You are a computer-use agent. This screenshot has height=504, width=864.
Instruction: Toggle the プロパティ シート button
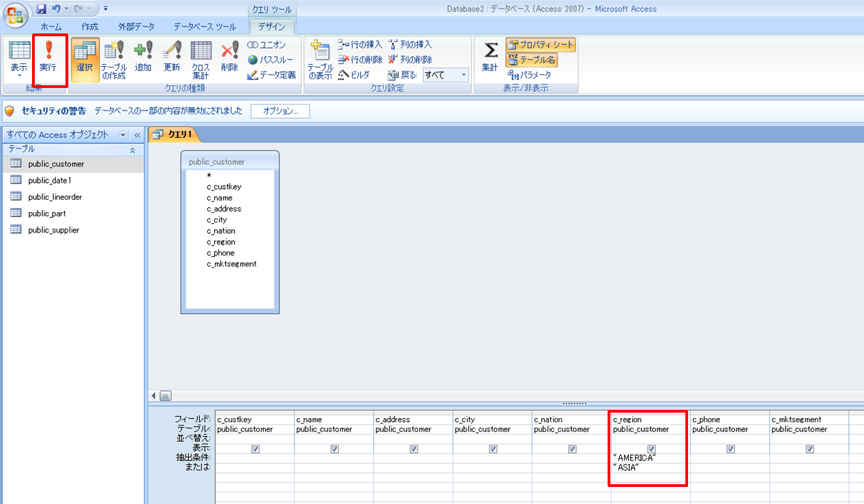[x=541, y=44]
